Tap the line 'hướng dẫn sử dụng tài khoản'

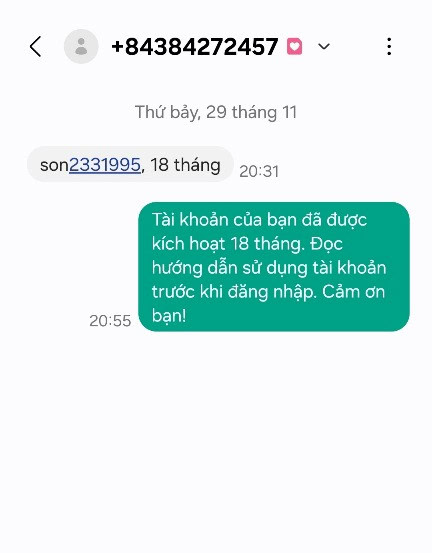click(x=269, y=268)
